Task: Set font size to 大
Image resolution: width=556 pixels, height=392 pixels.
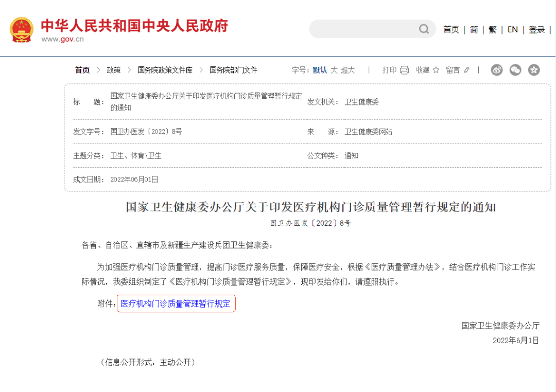Action: [x=334, y=70]
